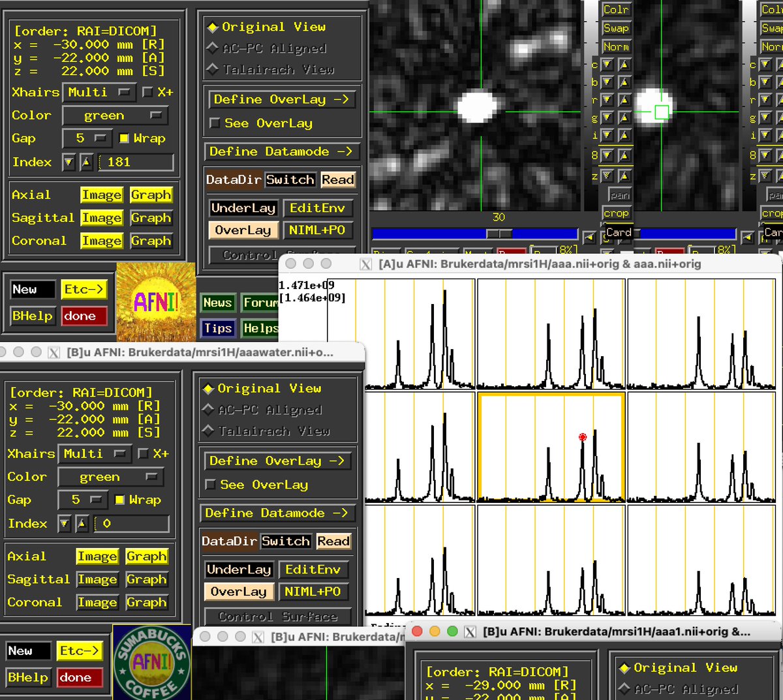Click News button beside AFNI logo
Screen dimensions: 783x700
(x=217, y=303)
